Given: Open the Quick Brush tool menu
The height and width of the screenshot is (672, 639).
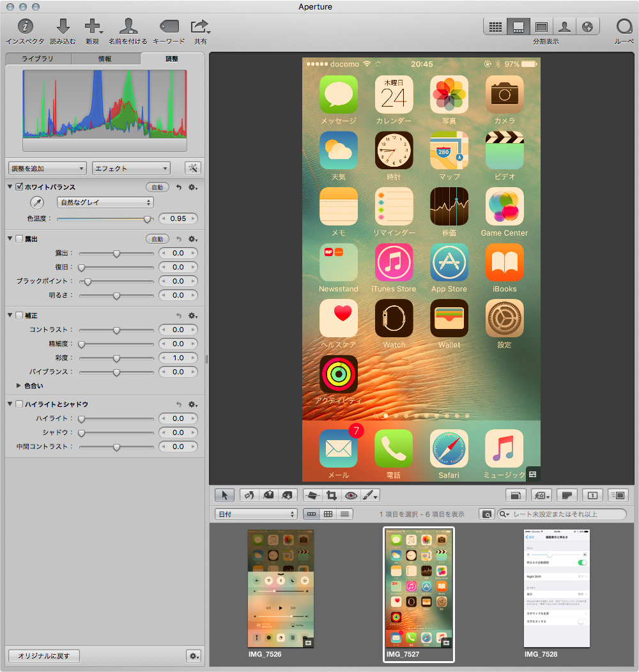Looking at the screenshot, I should pyautogui.click(x=370, y=496).
